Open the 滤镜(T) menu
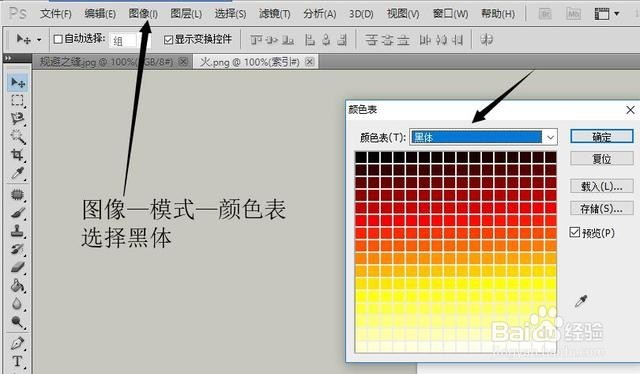The height and width of the screenshot is (374, 640). [275, 14]
